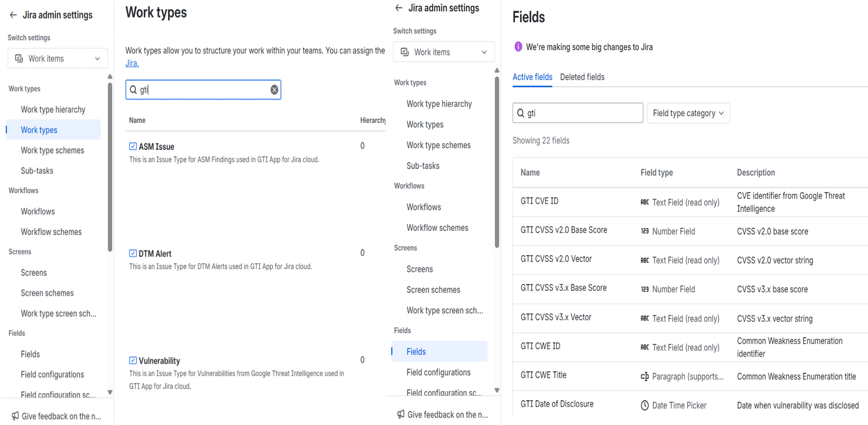Open the Field type category dropdown
Image resolution: width=868 pixels, height=425 pixels.
(688, 113)
